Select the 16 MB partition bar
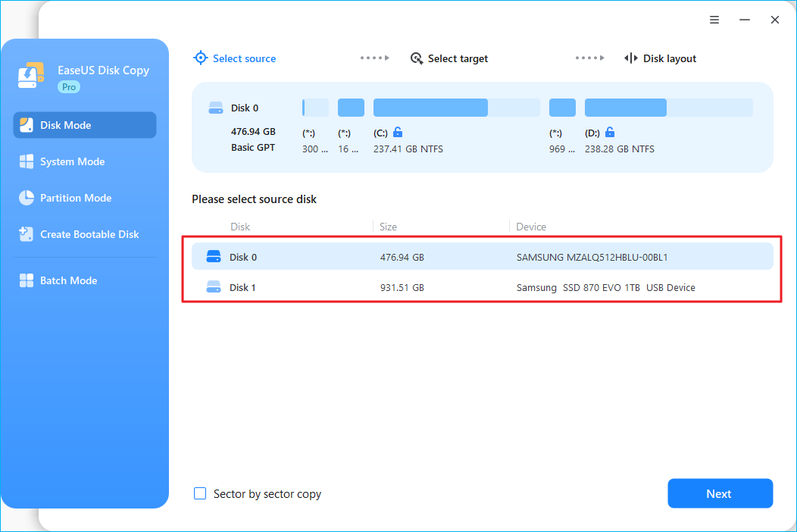The image size is (797, 532). (352, 108)
